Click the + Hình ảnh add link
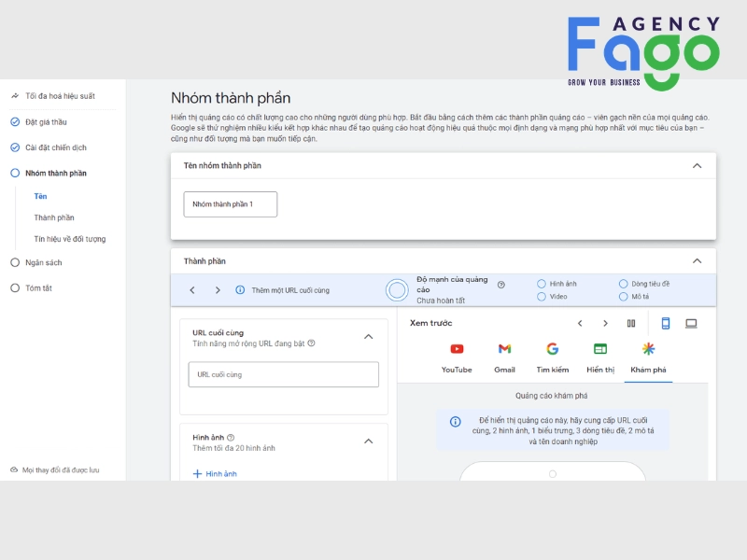Image resolution: width=747 pixels, height=560 pixels. coord(215,474)
